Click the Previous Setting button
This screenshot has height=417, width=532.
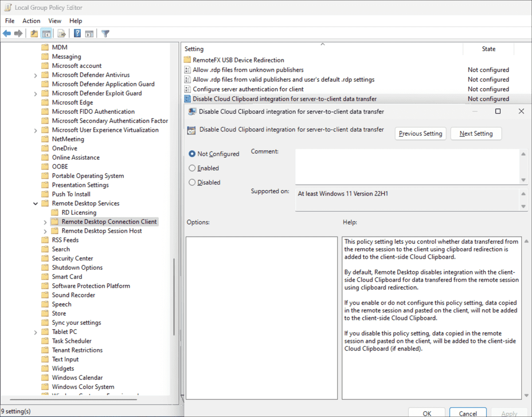tap(420, 133)
